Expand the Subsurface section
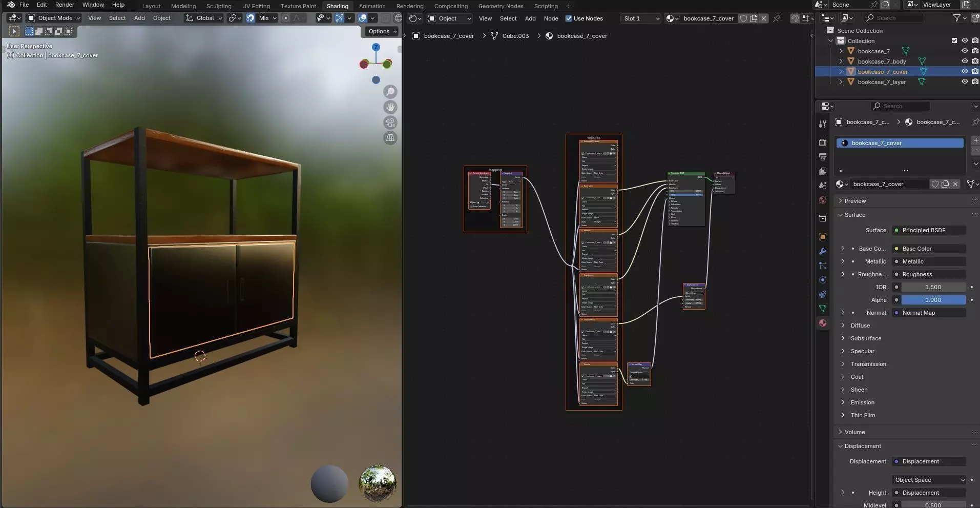 click(x=866, y=338)
